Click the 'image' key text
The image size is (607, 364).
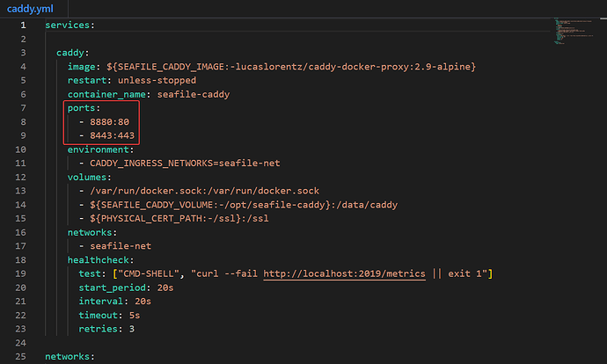point(81,67)
